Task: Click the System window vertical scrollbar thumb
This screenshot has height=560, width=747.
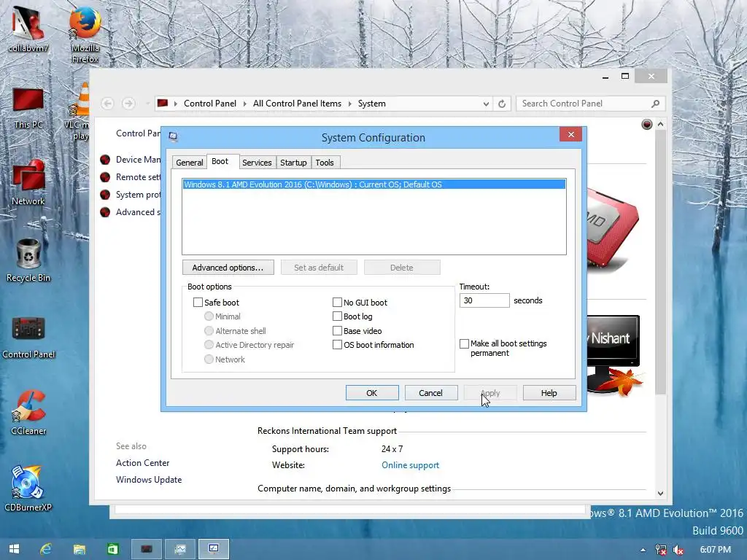Action: tap(660, 262)
